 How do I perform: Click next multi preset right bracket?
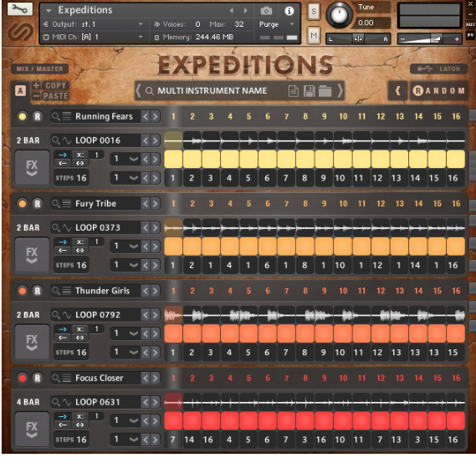340,90
